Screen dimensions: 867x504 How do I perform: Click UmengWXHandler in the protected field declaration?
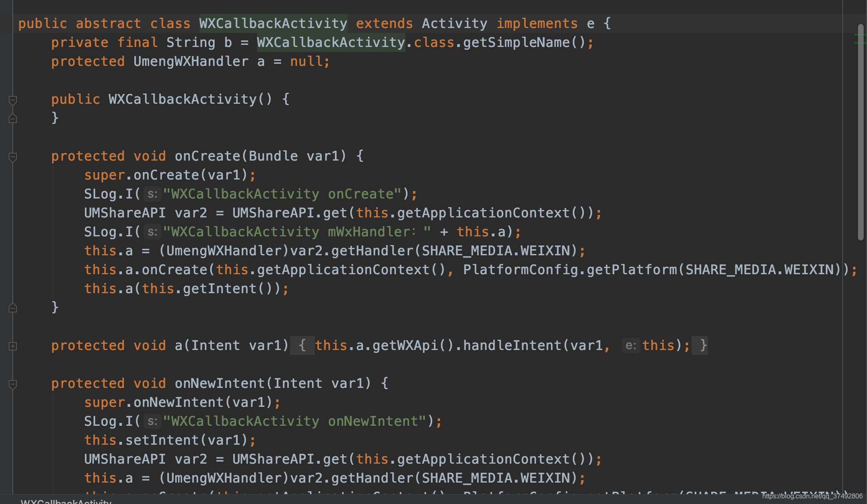(191, 61)
